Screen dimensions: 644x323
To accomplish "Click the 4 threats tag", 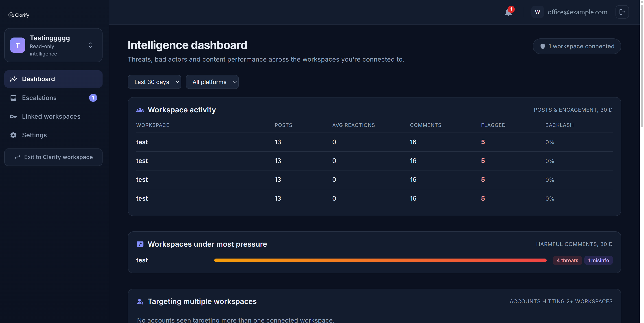I will pos(567,260).
